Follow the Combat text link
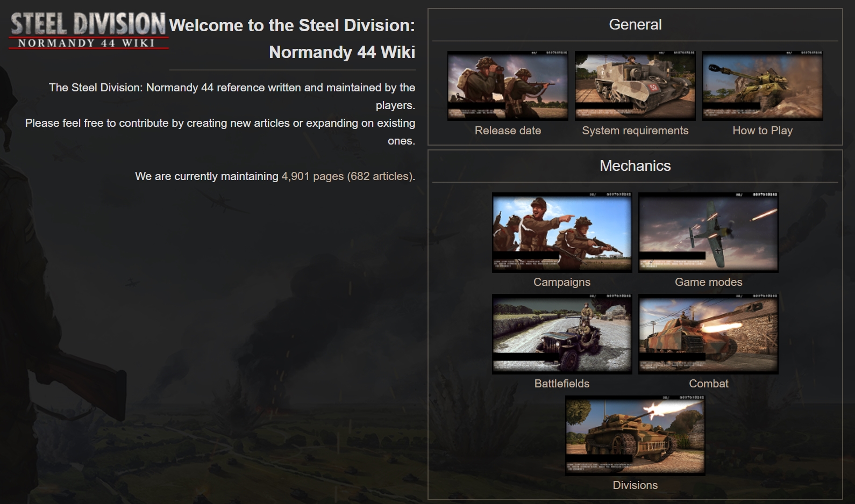The width and height of the screenshot is (855, 504). (x=708, y=384)
